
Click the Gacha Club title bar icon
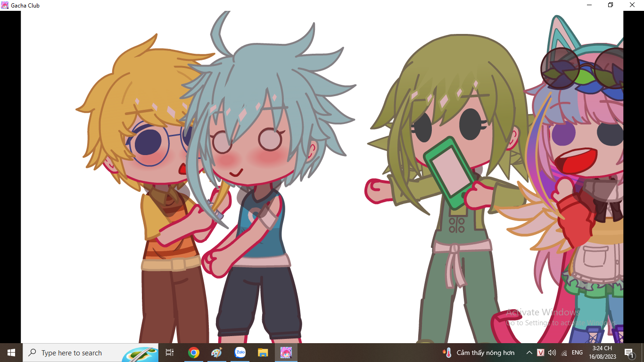click(5, 5)
